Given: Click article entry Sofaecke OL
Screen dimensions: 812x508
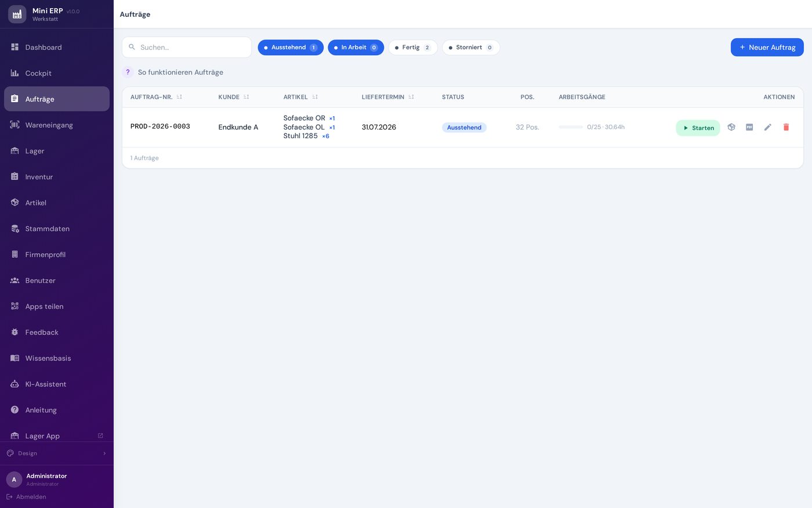Looking at the screenshot, I should [304, 127].
